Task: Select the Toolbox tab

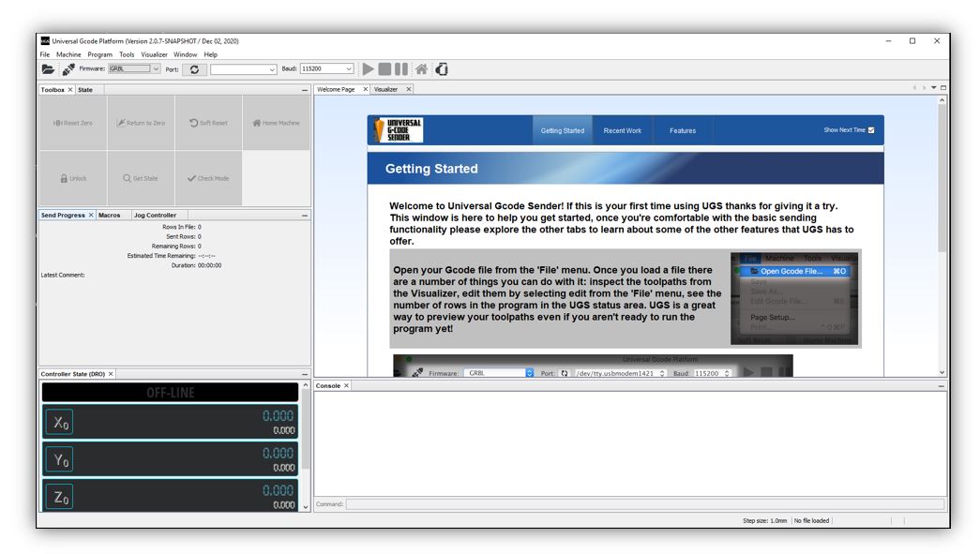Action: click(53, 90)
